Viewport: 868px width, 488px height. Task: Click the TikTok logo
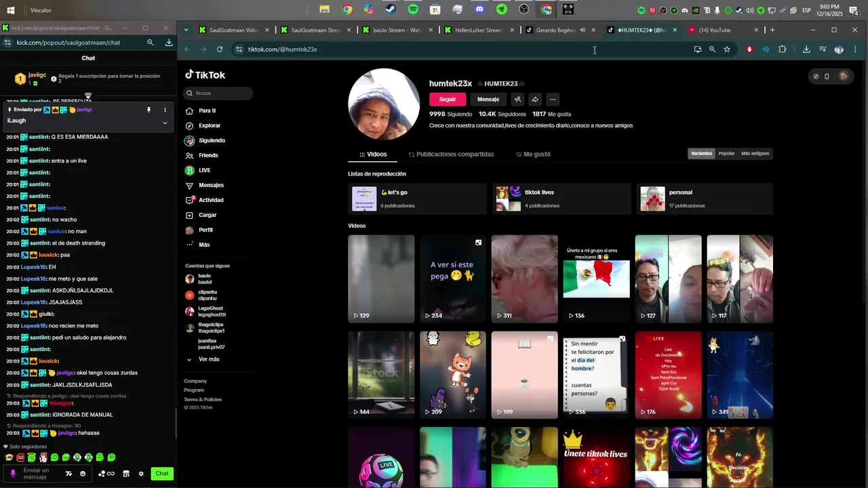[205, 75]
